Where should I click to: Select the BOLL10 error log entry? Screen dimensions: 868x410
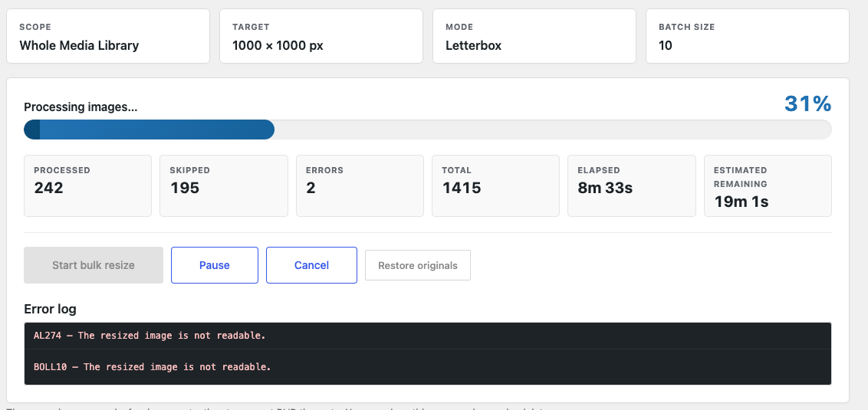[427, 367]
